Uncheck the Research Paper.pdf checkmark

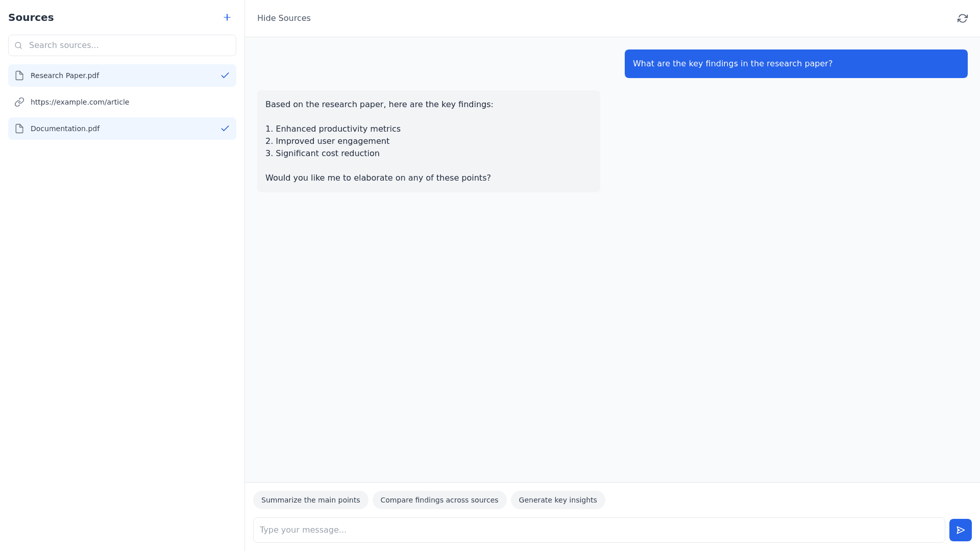pos(225,76)
